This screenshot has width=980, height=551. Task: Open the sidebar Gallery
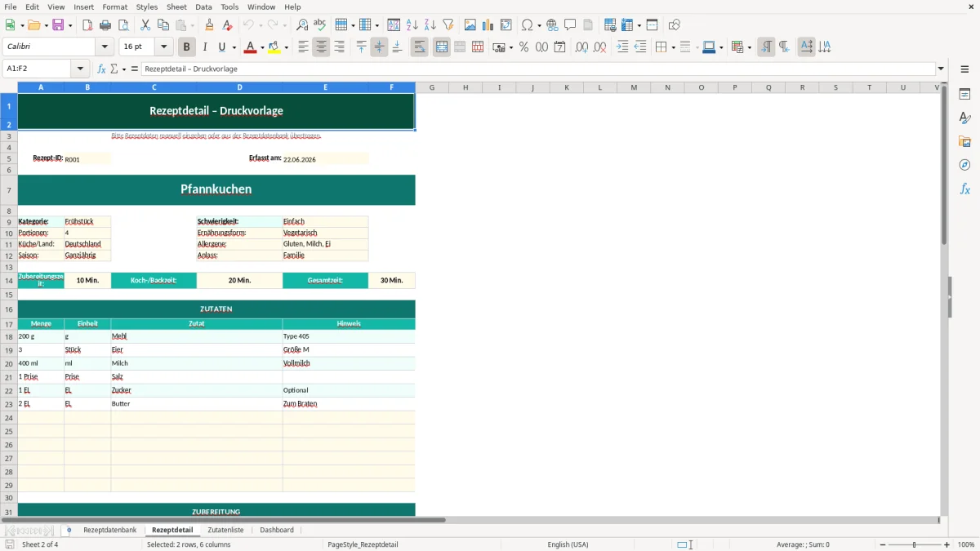click(x=964, y=142)
